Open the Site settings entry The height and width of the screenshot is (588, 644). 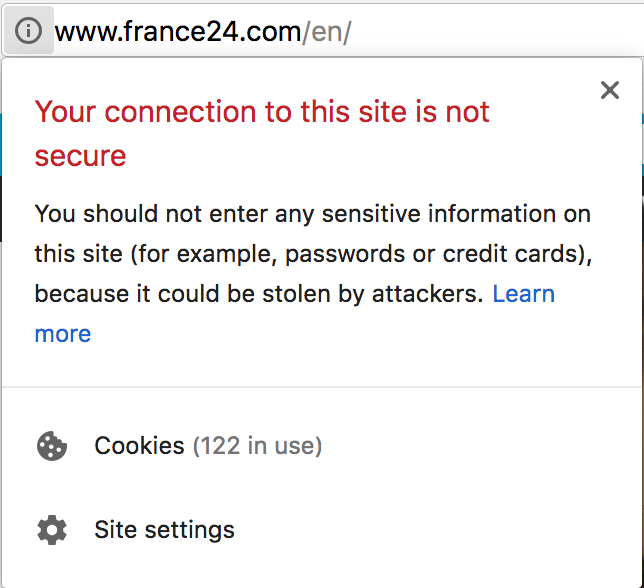164,530
